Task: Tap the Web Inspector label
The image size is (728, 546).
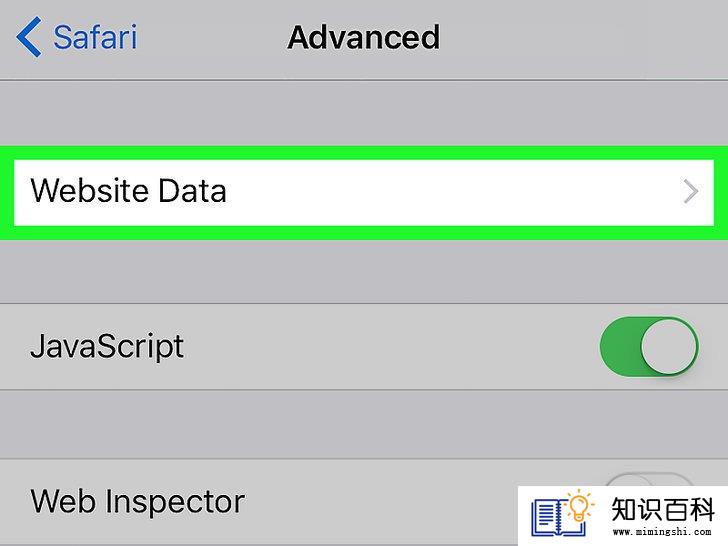Action: pos(137,501)
